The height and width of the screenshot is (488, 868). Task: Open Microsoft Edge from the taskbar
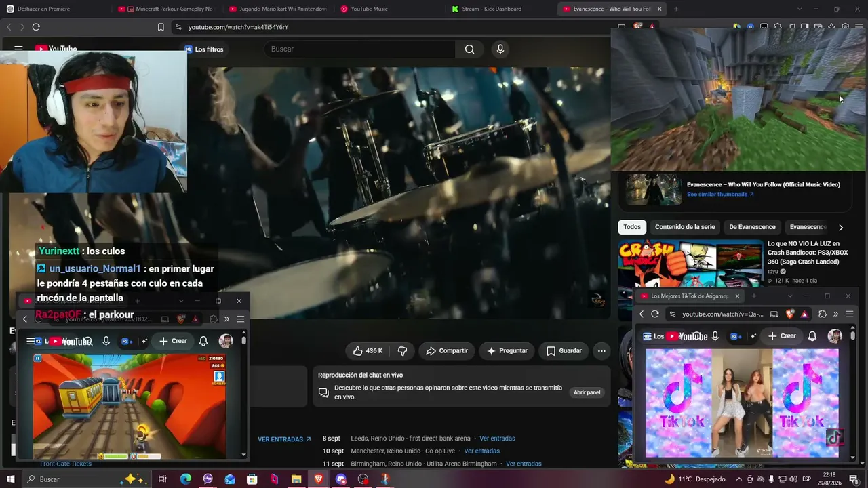coord(186,479)
